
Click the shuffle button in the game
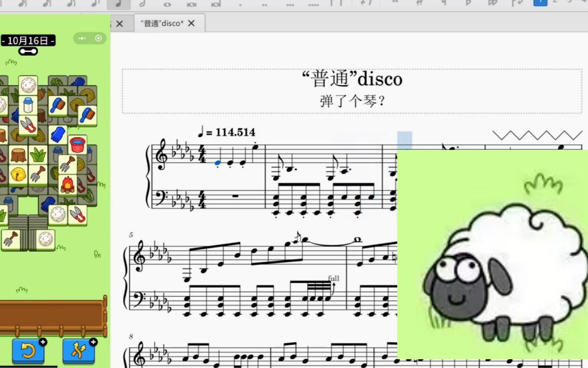click(x=79, y=351)
